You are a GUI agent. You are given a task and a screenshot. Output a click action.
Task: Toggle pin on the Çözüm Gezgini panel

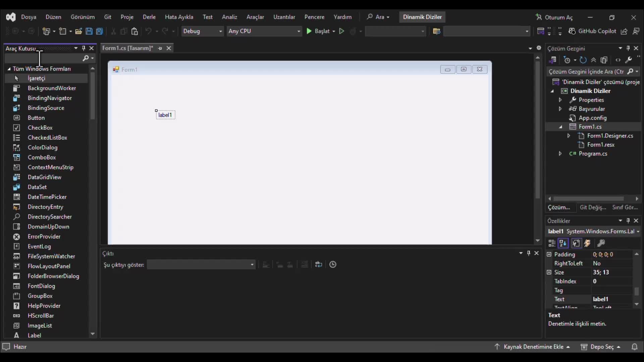coord(628,48)
